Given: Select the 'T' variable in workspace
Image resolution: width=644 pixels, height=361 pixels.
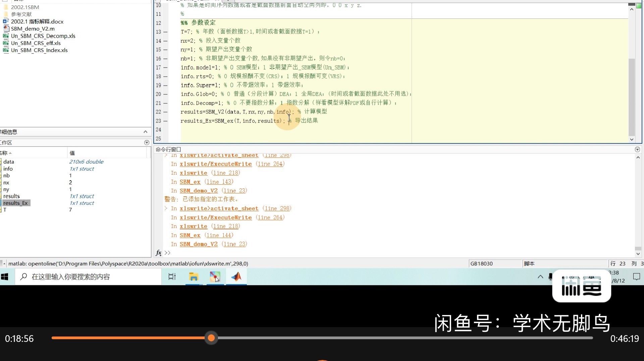Looking at the screenshot, I should 5,210.
